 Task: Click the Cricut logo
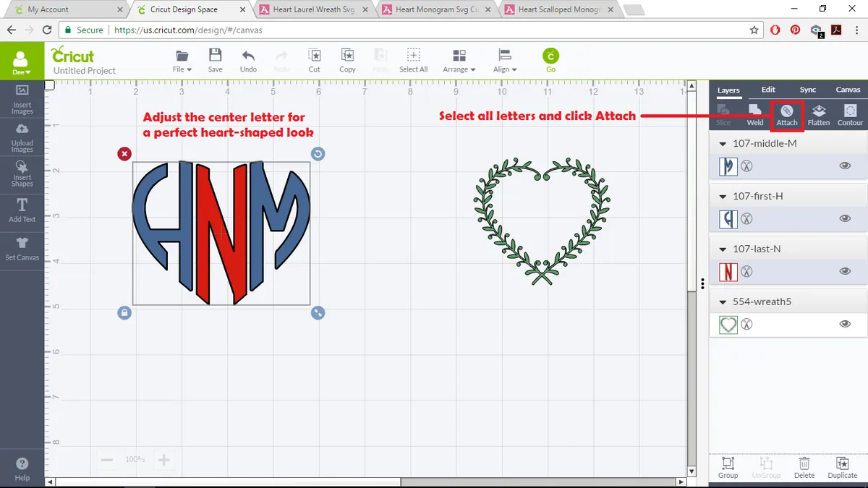73,55
